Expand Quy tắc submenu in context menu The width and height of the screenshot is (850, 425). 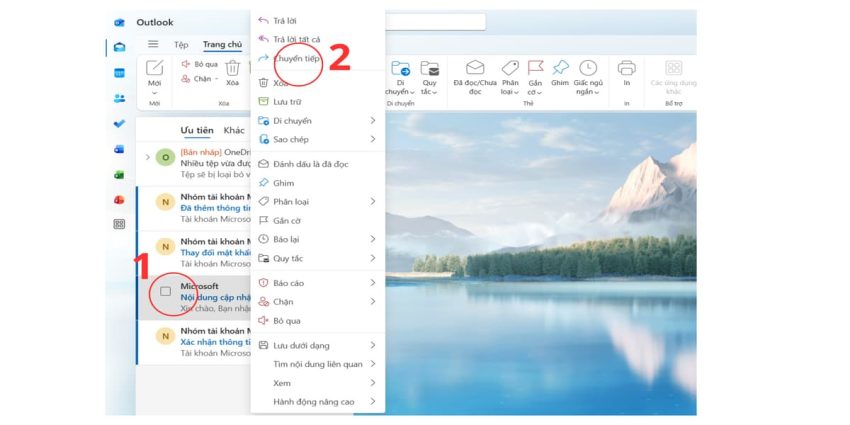(x=318, y=258)
